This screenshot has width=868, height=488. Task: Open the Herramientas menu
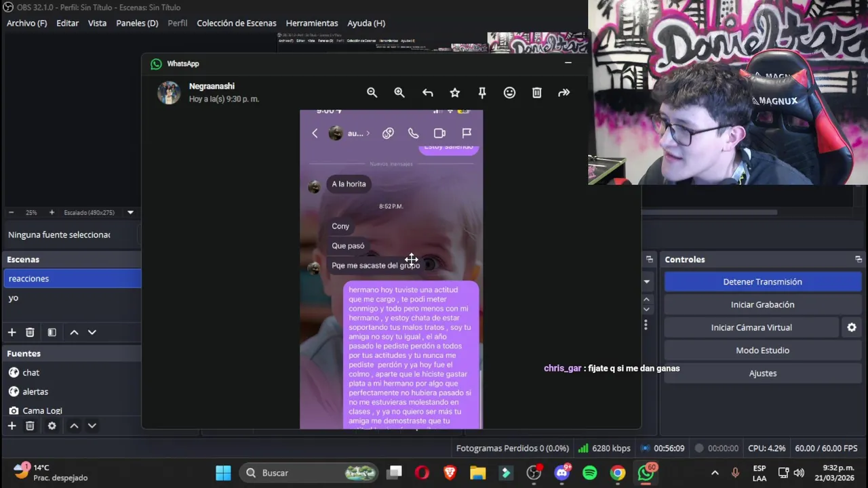(x=312, y=23)
